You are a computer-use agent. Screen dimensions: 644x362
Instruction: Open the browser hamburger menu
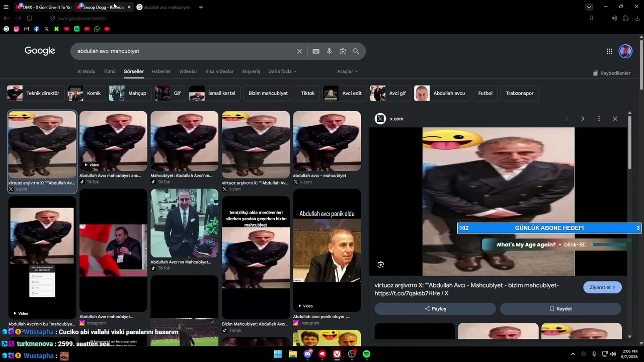(6, 7)
